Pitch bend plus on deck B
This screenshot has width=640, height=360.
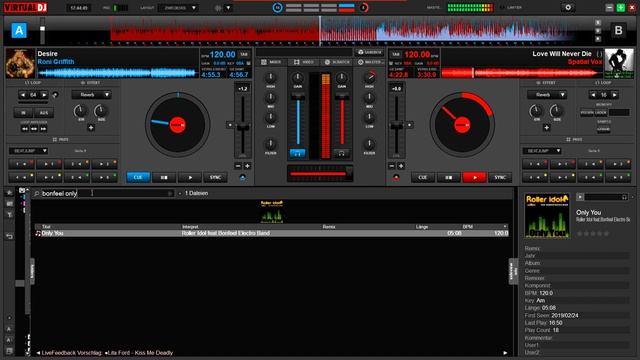pos(401,166)
